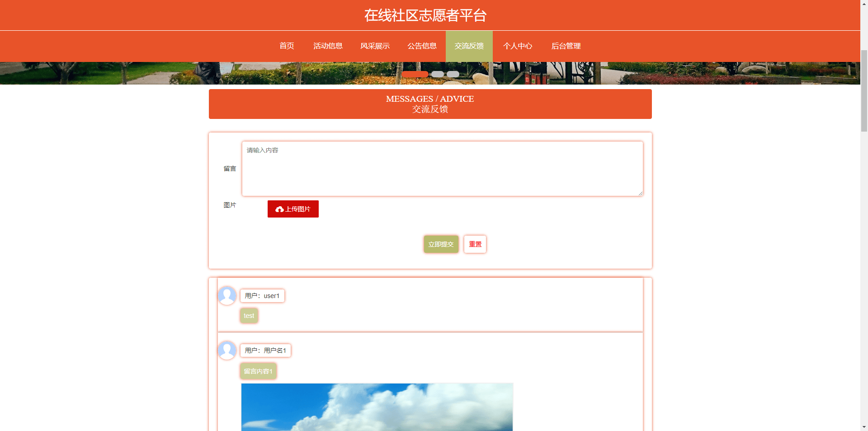Click the 图片 field label
868x431 pixels.
pos(230,205)
